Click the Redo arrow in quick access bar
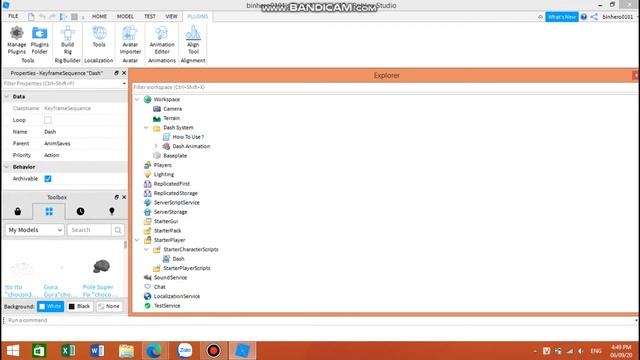Screen dimensions: 640x360 [53, 17]
